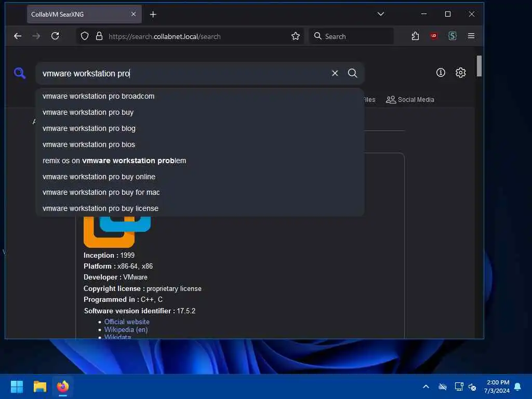Open SearXNG preferences gear icon

tap(460, 73)
